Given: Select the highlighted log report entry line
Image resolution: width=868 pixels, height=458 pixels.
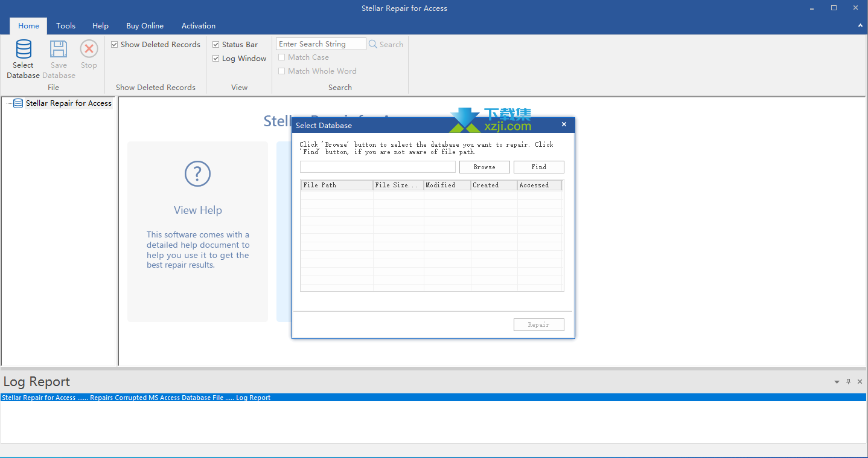Looking at the screenshot, I should pyautogui.click(x=433, y=398).
